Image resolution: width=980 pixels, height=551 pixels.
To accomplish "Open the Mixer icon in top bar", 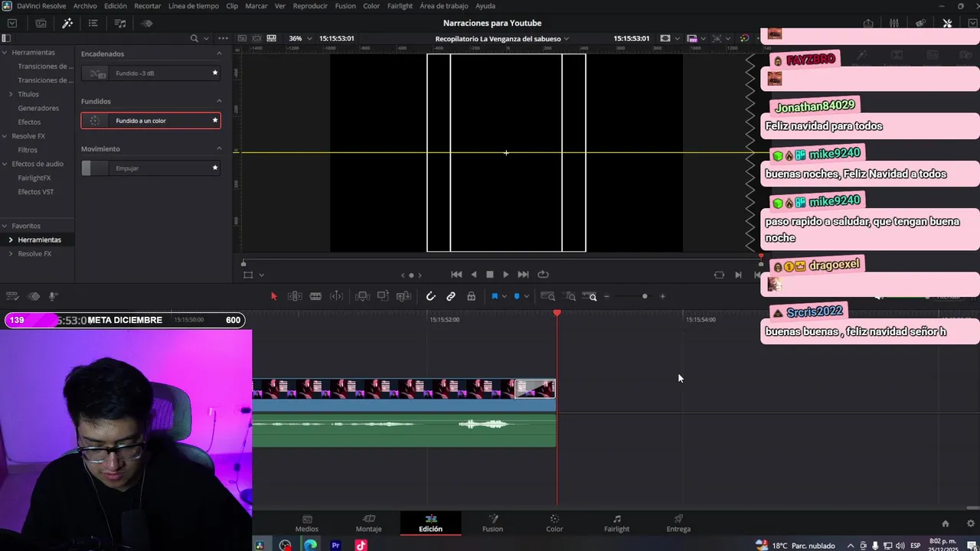I will (893, 23).
